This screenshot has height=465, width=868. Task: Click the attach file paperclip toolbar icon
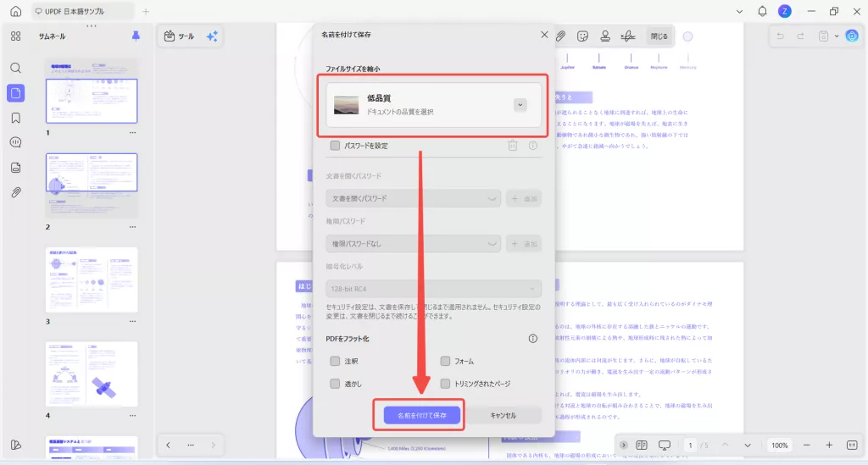pos(560,36)
